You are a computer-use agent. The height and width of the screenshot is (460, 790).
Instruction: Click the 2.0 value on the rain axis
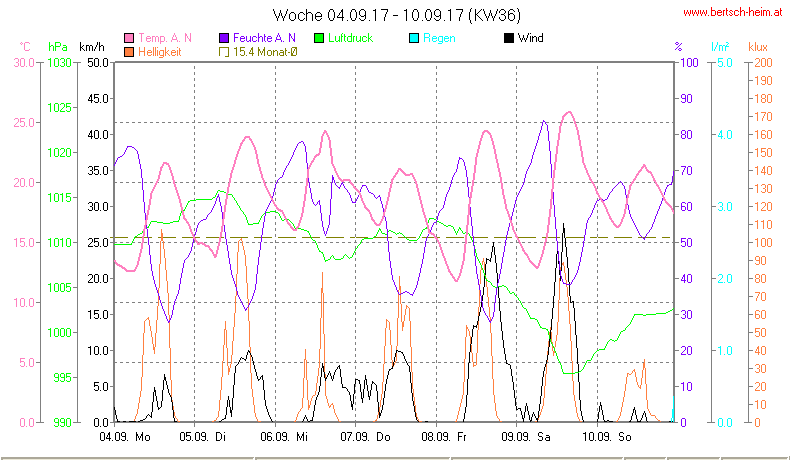pyautogui.click(x=725, y=279)
